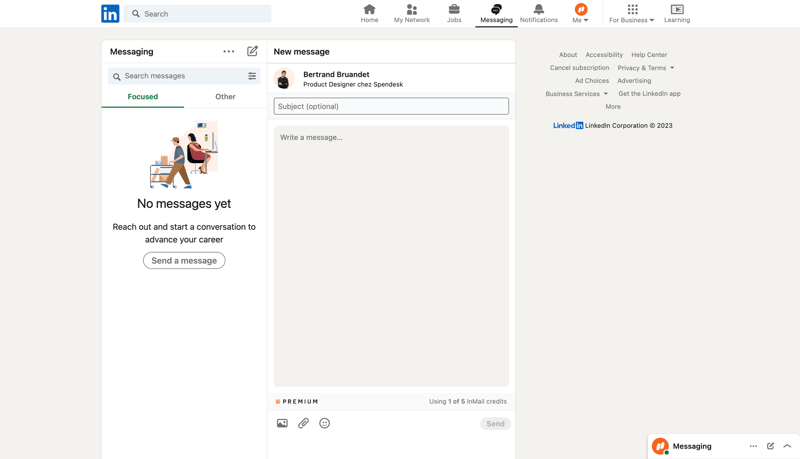The image size is (800, 459).
Task: Click the LinkedIn logo
Action: pos(110,13)
